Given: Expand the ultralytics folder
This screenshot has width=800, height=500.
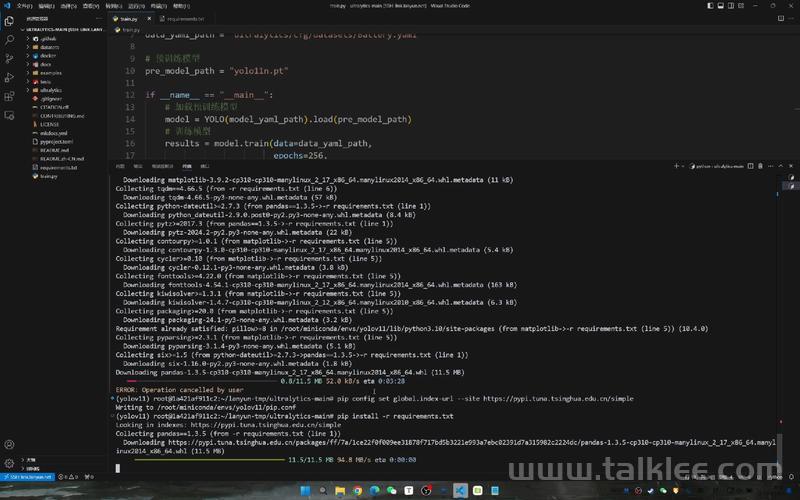Looking at the screenshot, I should (x=51, y=90).
